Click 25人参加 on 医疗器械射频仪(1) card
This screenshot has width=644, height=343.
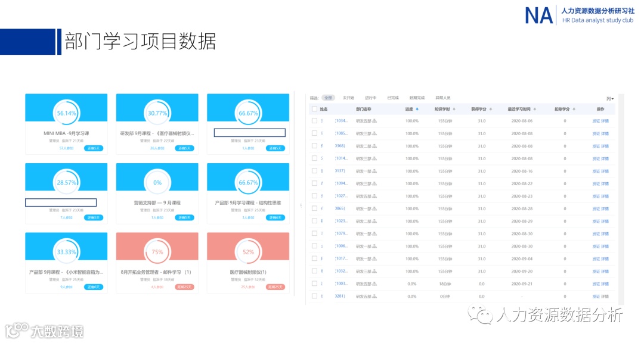tap(248, 287)
